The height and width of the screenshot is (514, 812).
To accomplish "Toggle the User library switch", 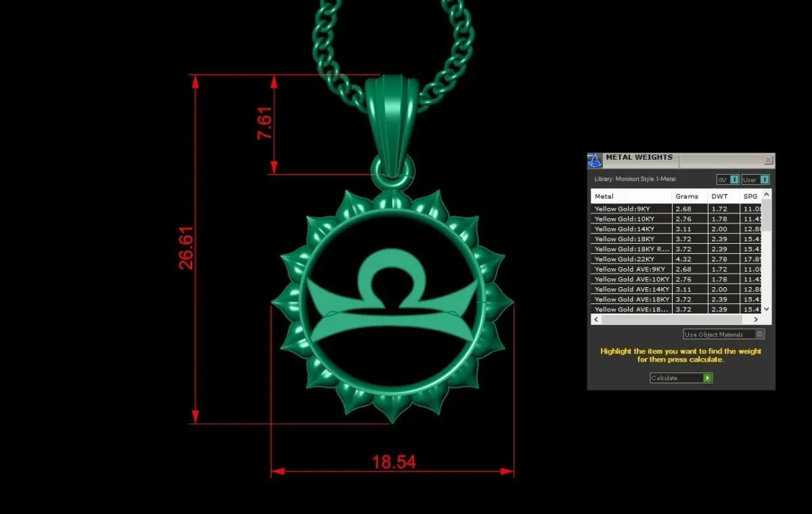I will pyautogui.click(x=755, y=179).
